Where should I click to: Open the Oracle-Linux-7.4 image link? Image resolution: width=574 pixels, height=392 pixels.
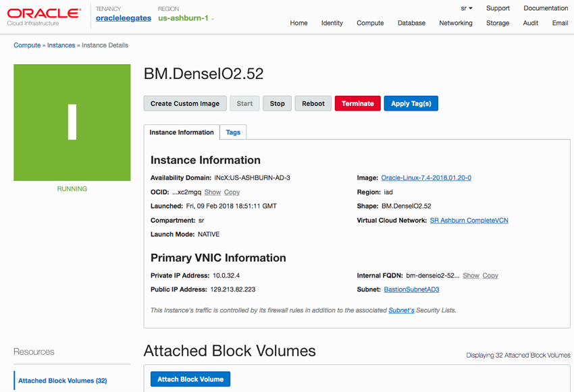click(426, 177)
